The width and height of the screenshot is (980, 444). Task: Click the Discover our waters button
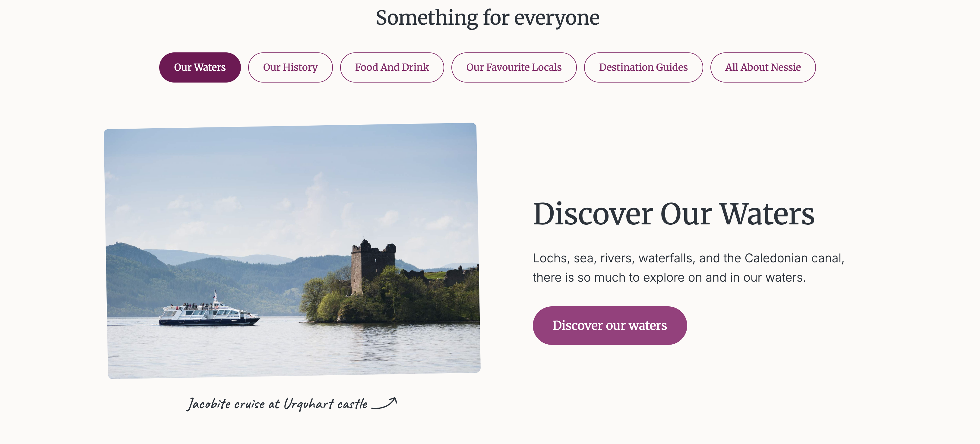coord(609,325)
